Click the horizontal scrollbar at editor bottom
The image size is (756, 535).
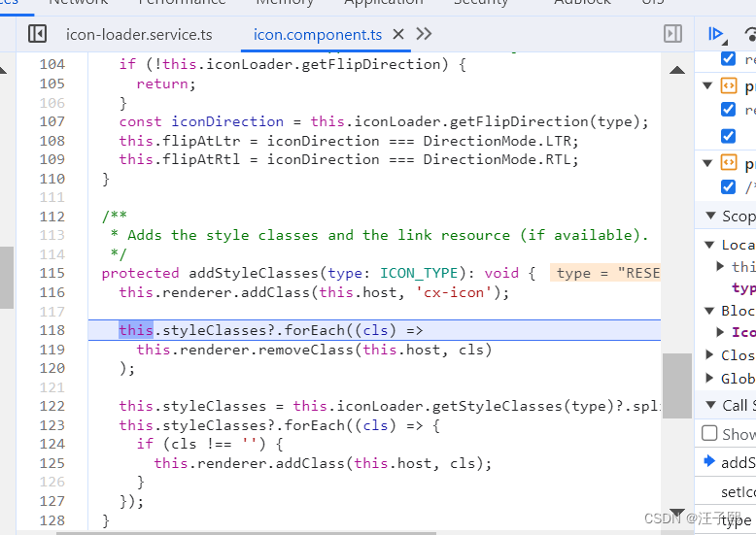[x=247, y=533]
